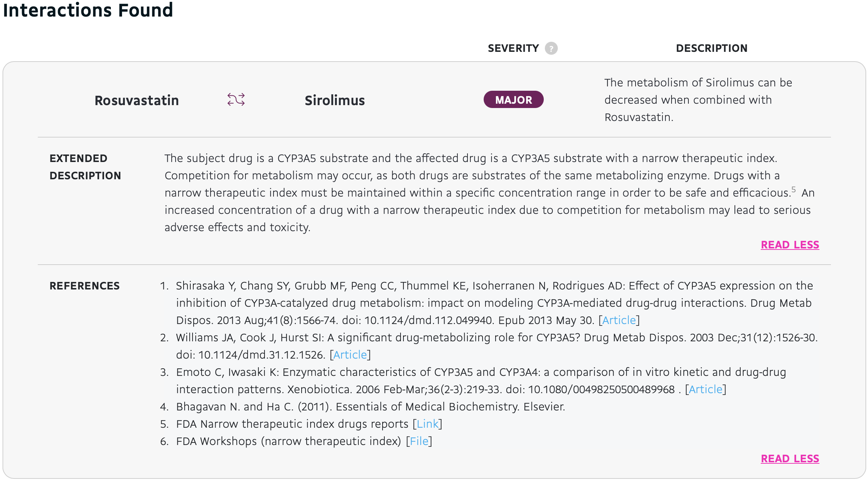Image resolution: width=868 pixels, height=481 pixels.
Task: Select the Rosuvastatin drug name
Action: (137, 100)
